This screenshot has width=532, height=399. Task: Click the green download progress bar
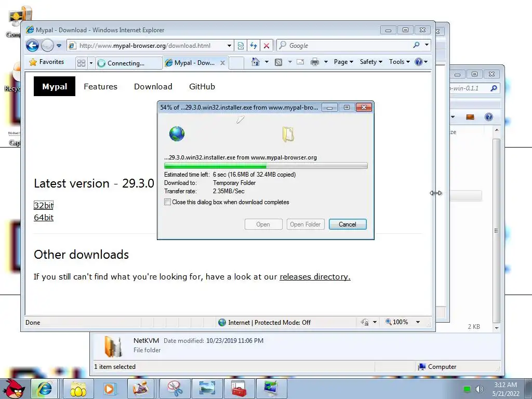tap(265, 166)
